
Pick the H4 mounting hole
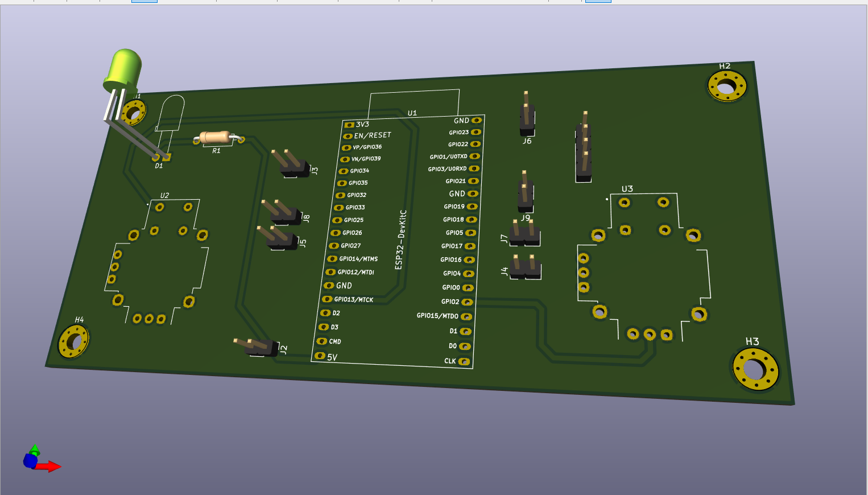[x=73, y=342]
